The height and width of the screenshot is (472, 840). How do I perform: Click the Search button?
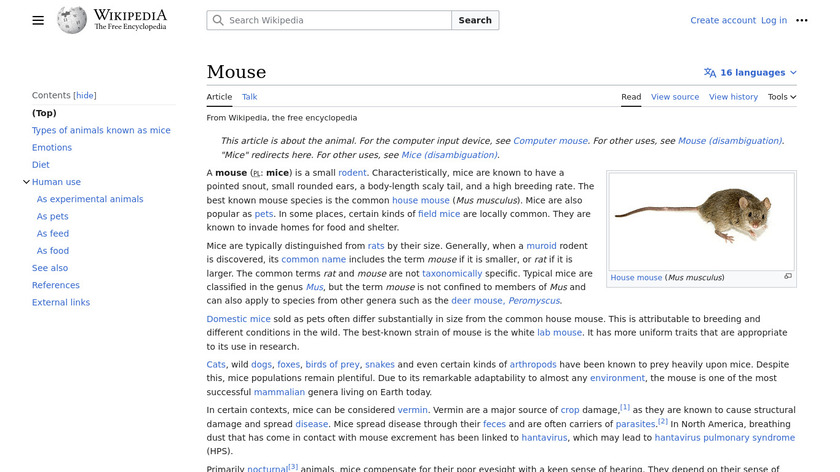click(x=475, y=20)
